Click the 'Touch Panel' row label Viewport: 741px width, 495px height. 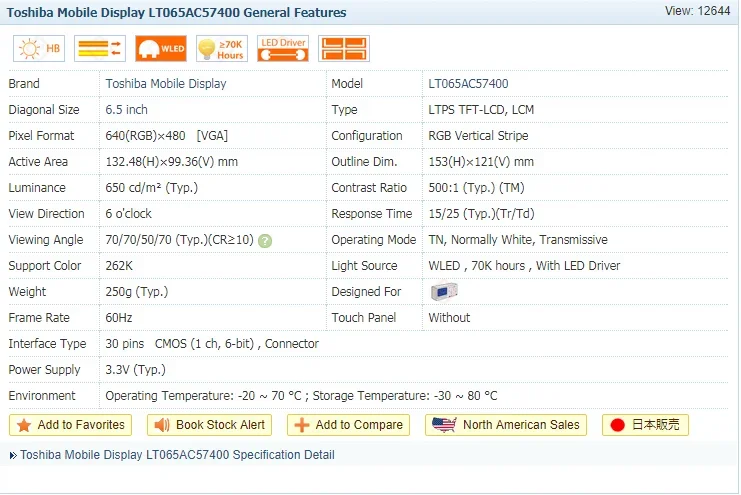pyautogui.click(x=364, y=318)
